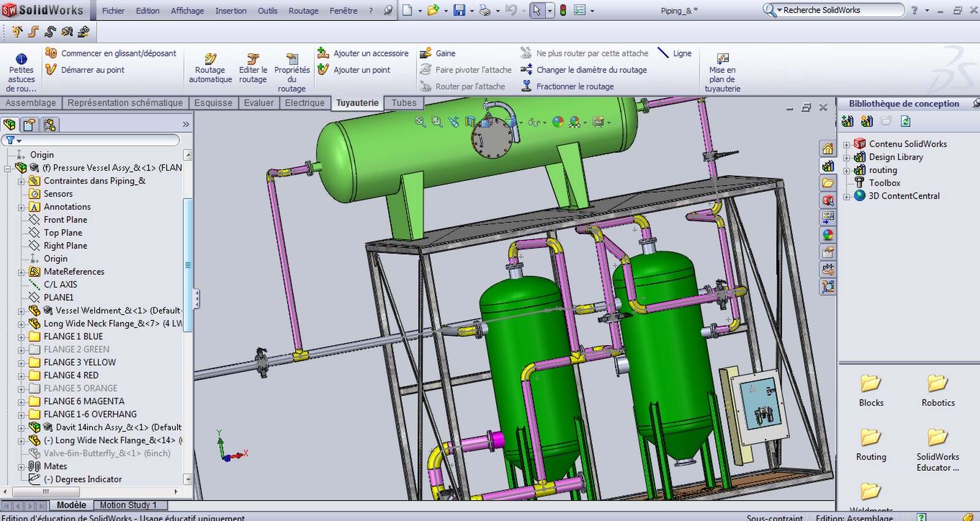Click the Save disk icon
The height and width of the screenshot is (521, 980).
coord(459,10)
